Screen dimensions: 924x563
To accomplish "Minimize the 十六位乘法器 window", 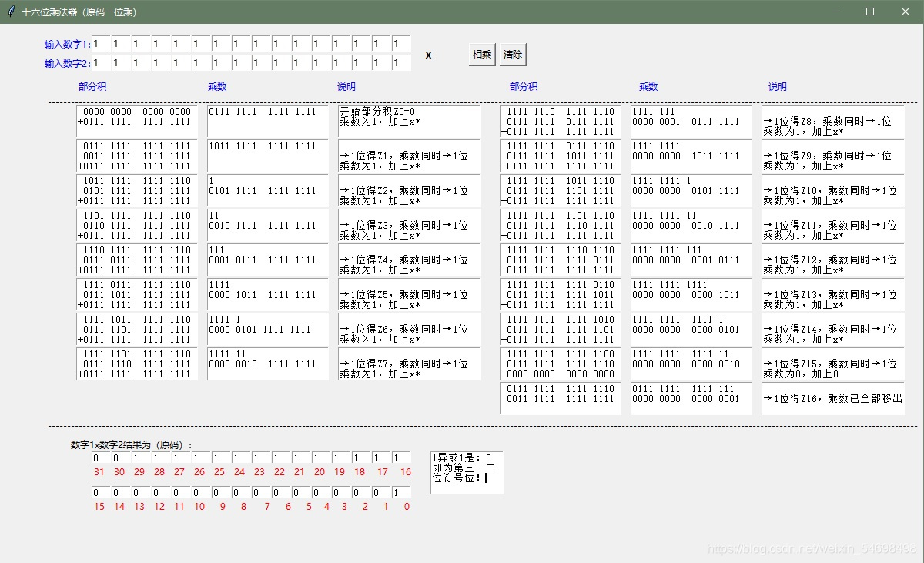I will point(835,12).
